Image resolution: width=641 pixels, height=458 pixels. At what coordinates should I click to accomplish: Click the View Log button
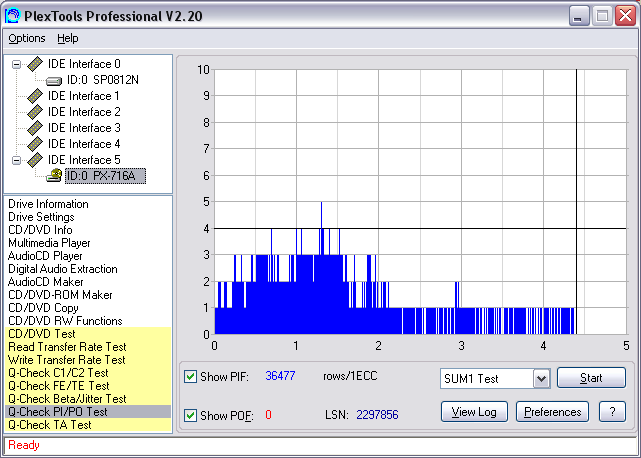pyautogui.click(x=474, y=412)
